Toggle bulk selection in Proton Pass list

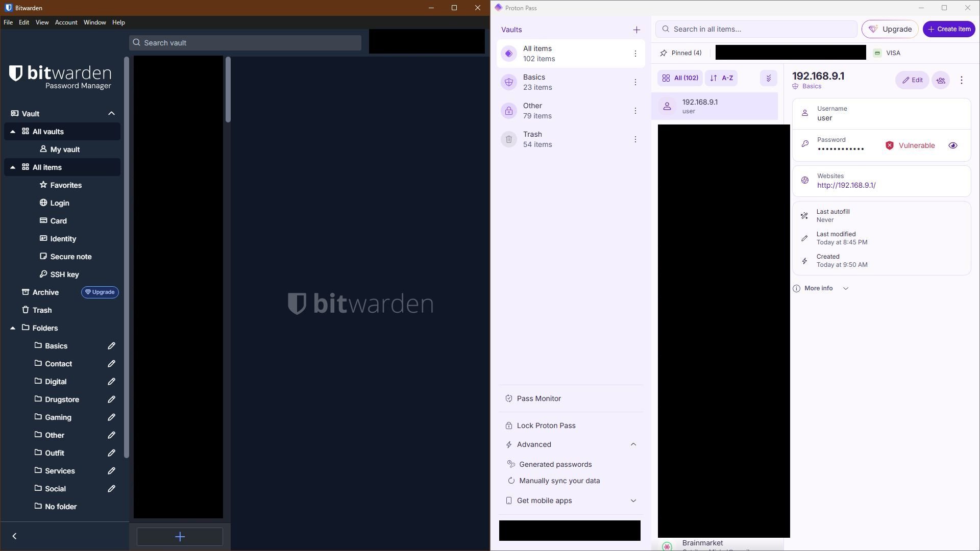[x=768, y=78]
